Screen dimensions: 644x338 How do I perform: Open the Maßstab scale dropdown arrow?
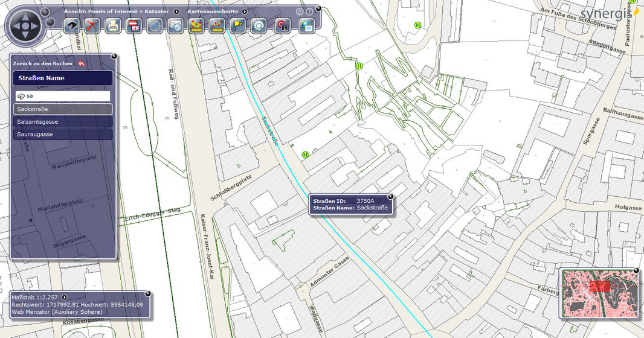point(64,297)
